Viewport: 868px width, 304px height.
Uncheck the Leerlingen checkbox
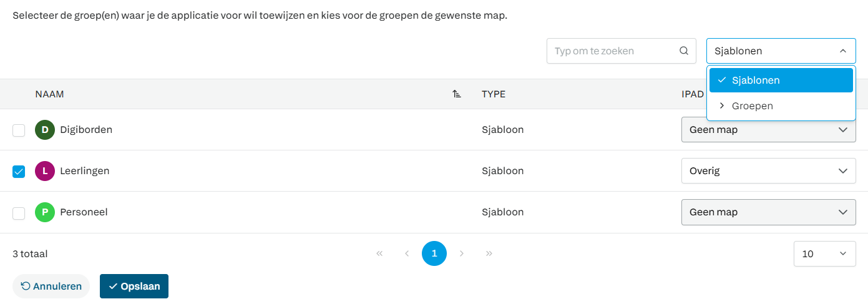tap(19, 171)
